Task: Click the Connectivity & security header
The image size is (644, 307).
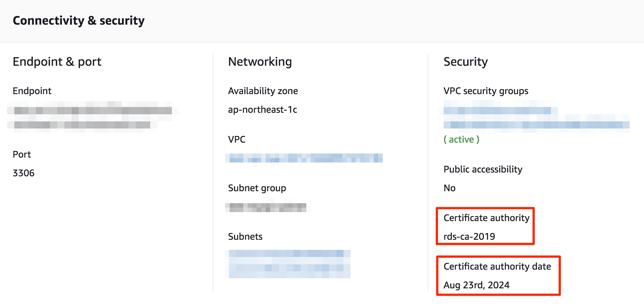Action: point(79,21)
